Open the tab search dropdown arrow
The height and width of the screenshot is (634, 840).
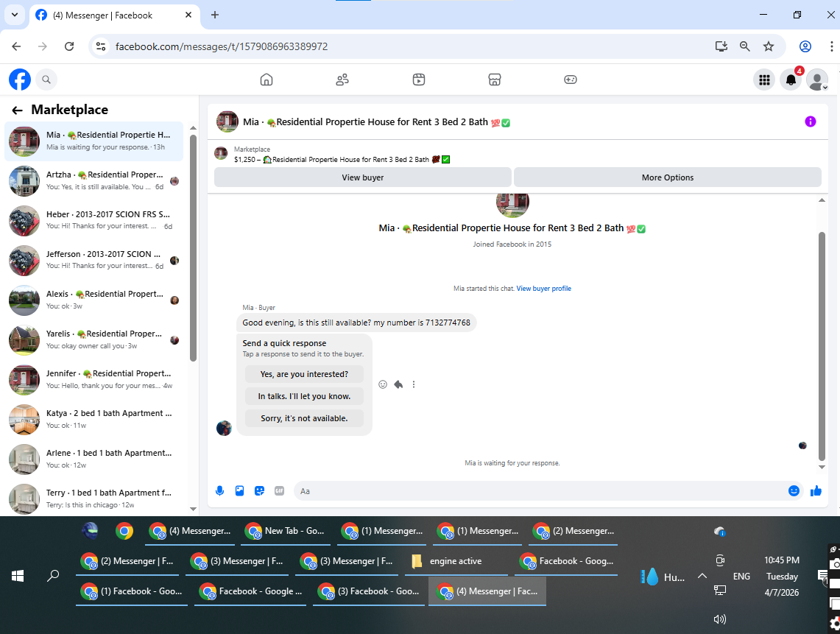click(15, 15)
